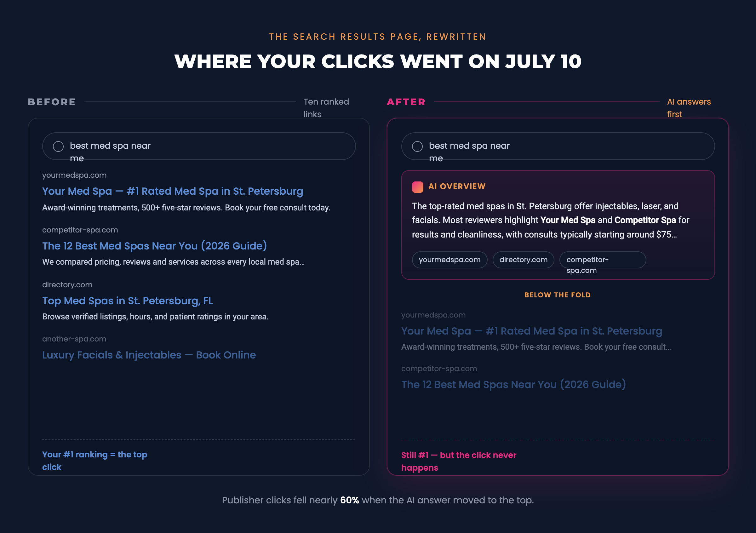
Task: Click 'Your #1 ranking = the top click' caption
Action: click(94, 461)
